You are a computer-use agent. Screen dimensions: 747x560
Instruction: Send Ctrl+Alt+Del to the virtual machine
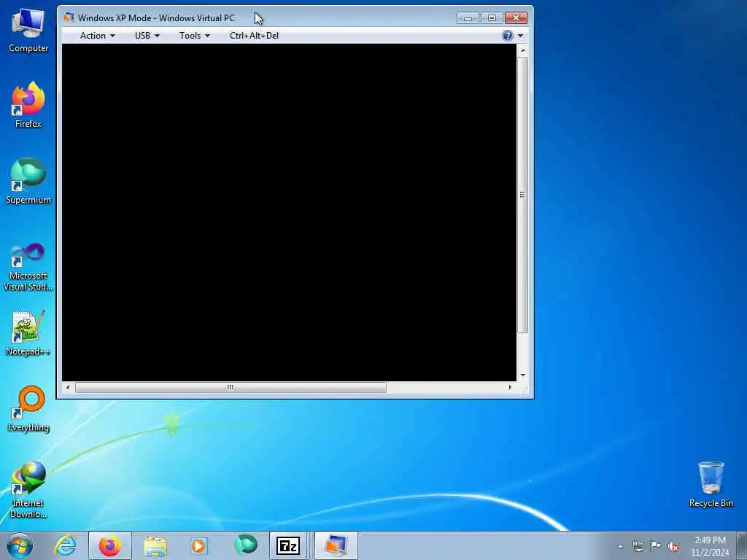coord(254,36)
